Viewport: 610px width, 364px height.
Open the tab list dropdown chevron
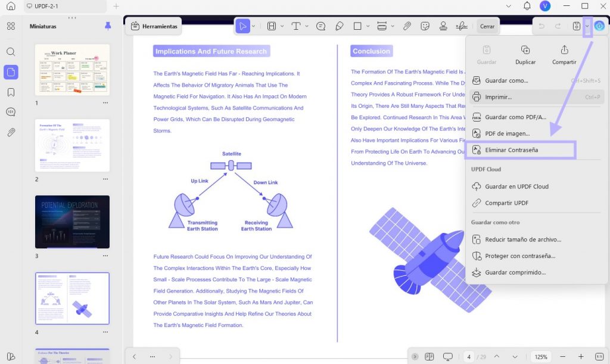(509, 6)
